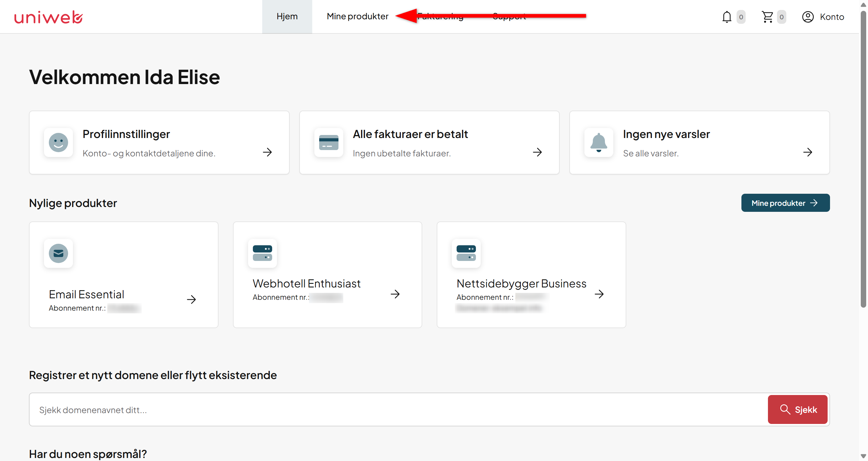The width and height of the screenshot is (868, 461).
Task: Click the bell icon in varsler card
Action: [599, 143]
